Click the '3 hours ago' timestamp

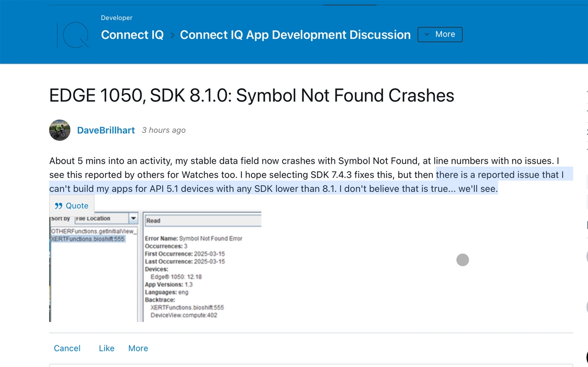click(x=164, y=130)
